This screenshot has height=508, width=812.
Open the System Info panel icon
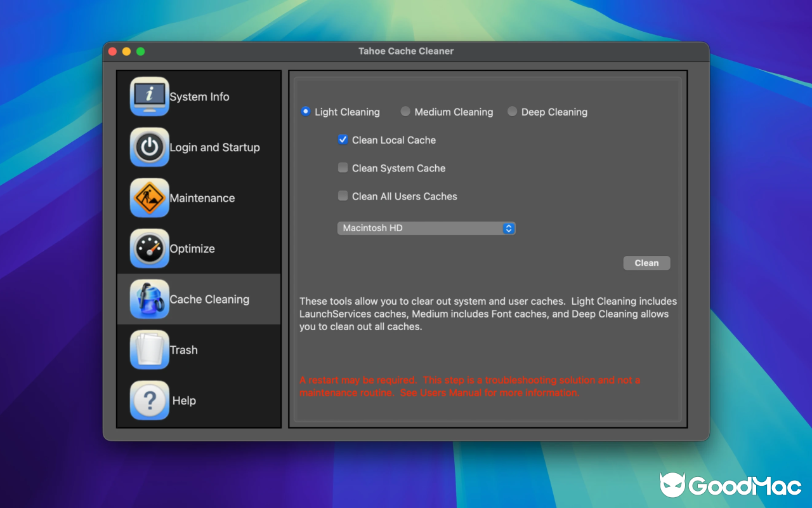pyautogui.click(x=149, y=97)
